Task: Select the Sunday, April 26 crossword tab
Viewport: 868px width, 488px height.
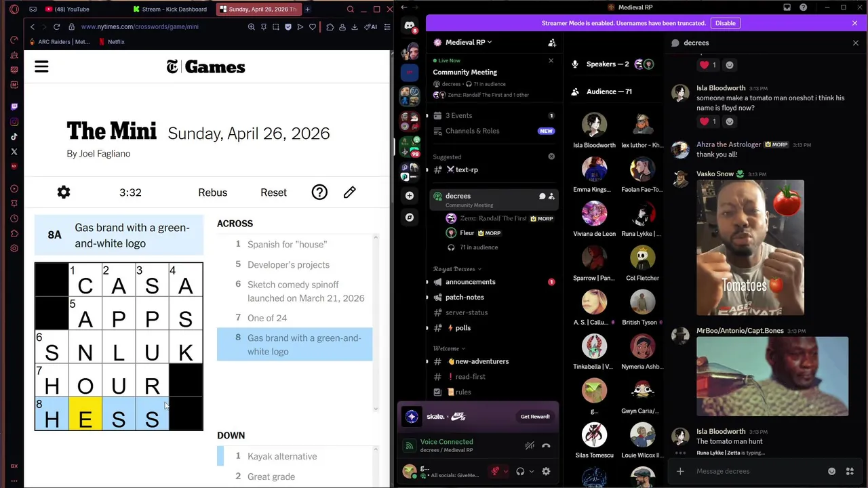Action: coord(258,9)
